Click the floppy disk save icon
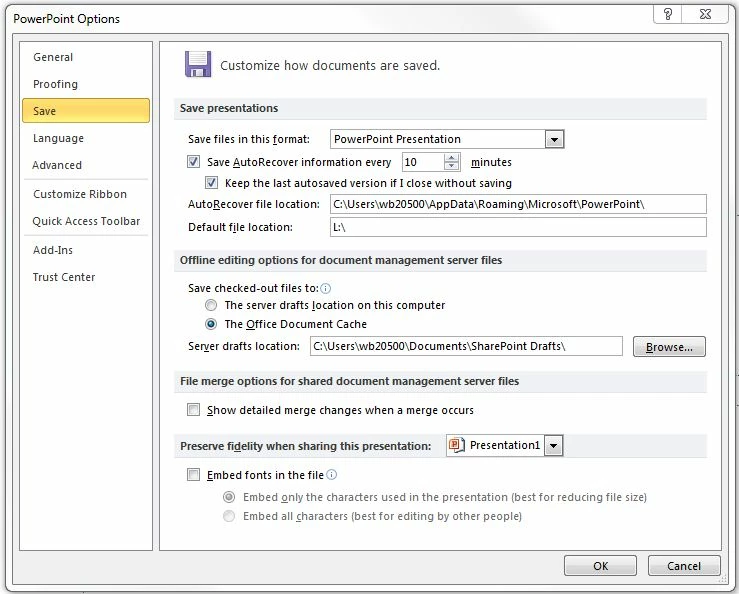 tap(198, 64)
